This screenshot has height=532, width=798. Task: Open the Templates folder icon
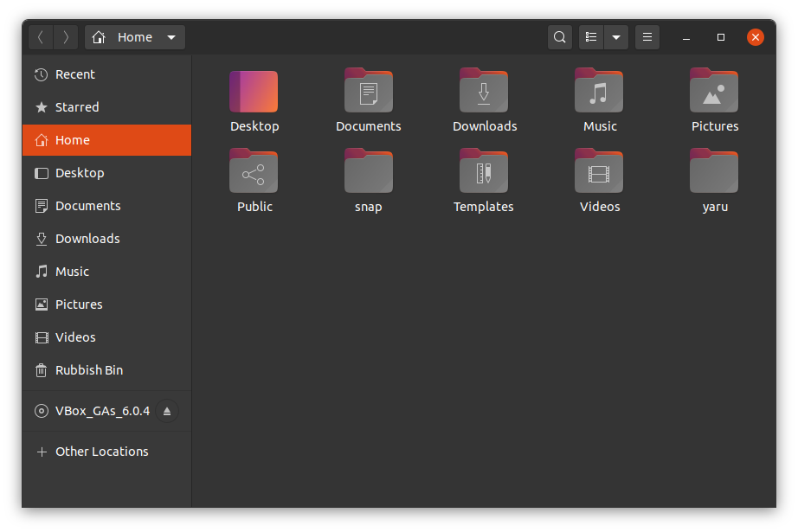pyautogui.click(x=484, y=170)
